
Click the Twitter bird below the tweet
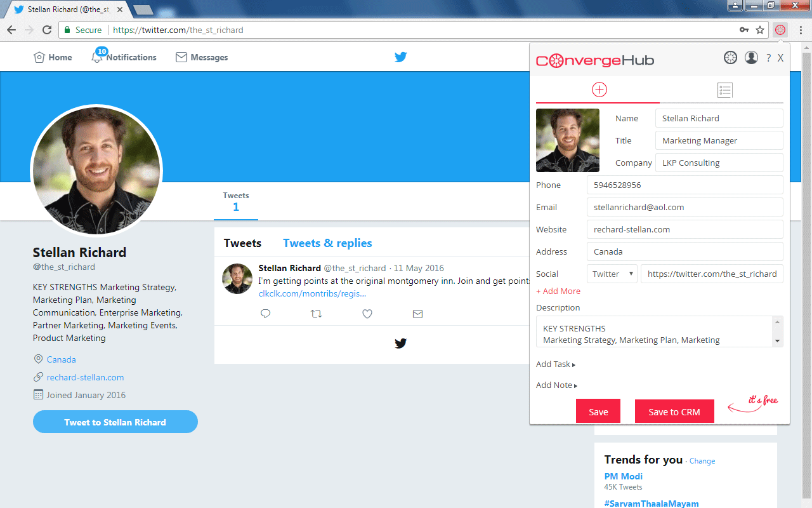[400, 344]
